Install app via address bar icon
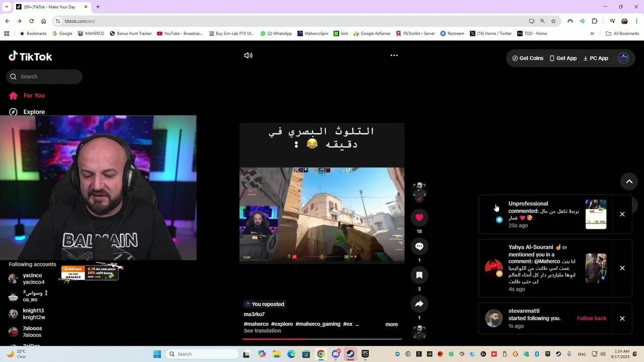This screenshot has height=362, width=644. [x=532, y=21]
